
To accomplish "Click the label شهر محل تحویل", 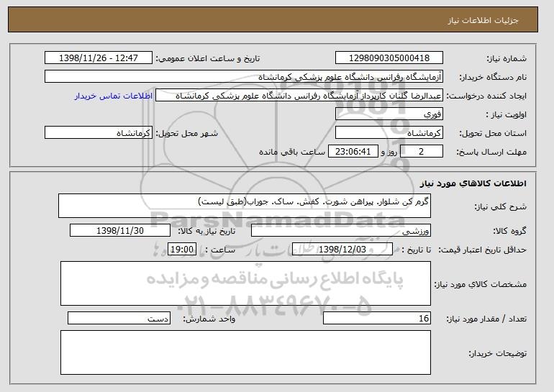I will [x=187, y=133].
